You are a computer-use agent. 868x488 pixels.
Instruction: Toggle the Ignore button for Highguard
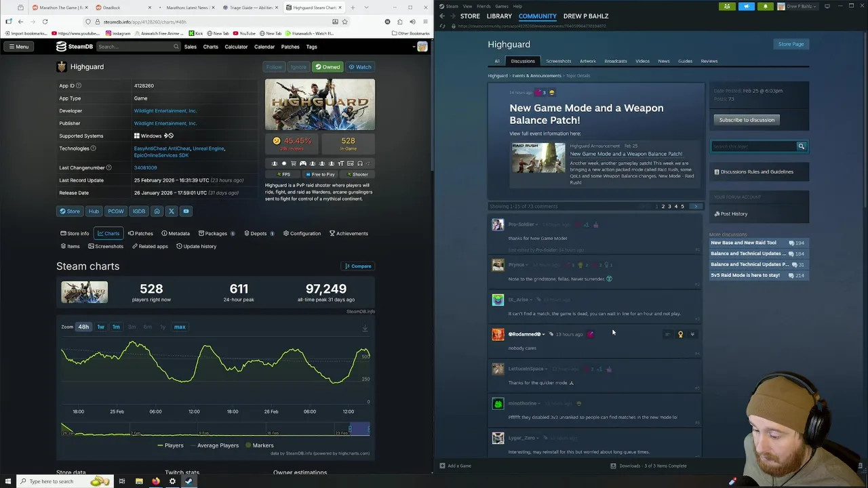pyautogui.click(x=298, y=67)
